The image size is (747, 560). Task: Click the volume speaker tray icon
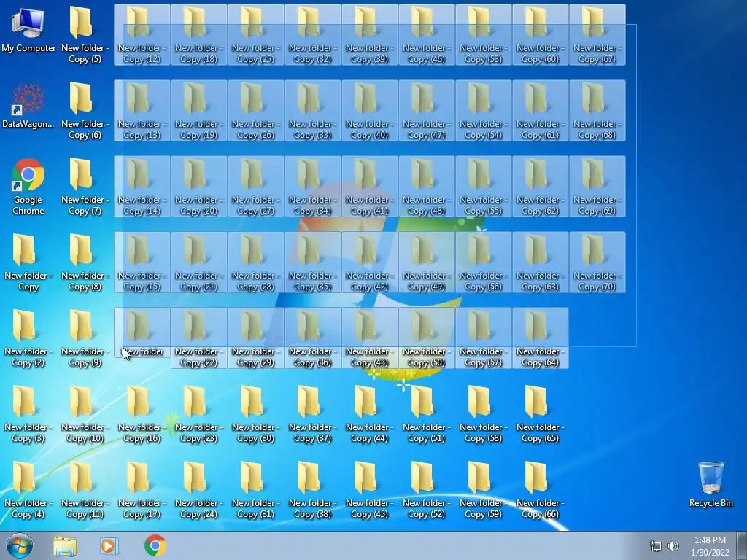tap(673, 546)
